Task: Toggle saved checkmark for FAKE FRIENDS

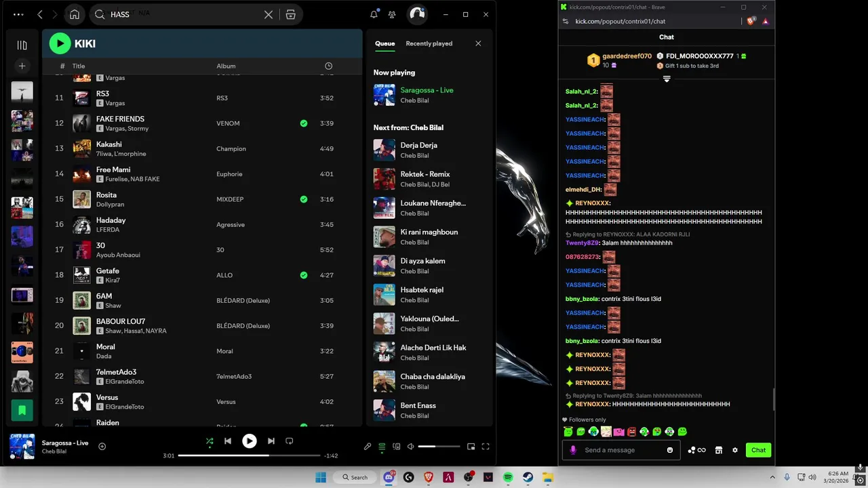Action: 304,123
